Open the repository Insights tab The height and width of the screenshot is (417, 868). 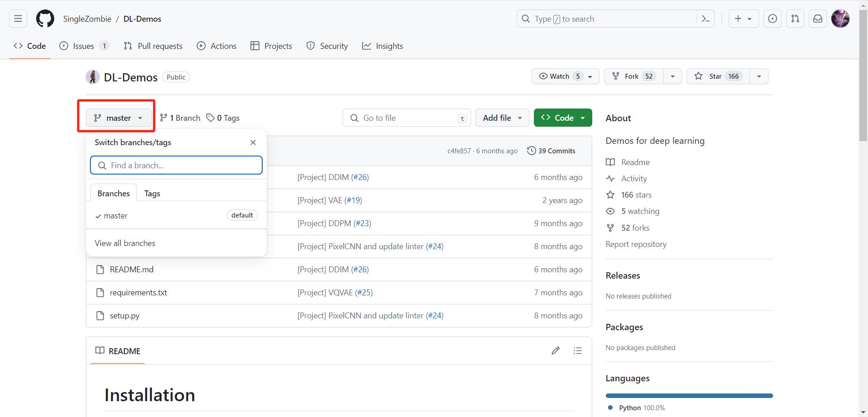pyautogui.click(x=382, y=46)
